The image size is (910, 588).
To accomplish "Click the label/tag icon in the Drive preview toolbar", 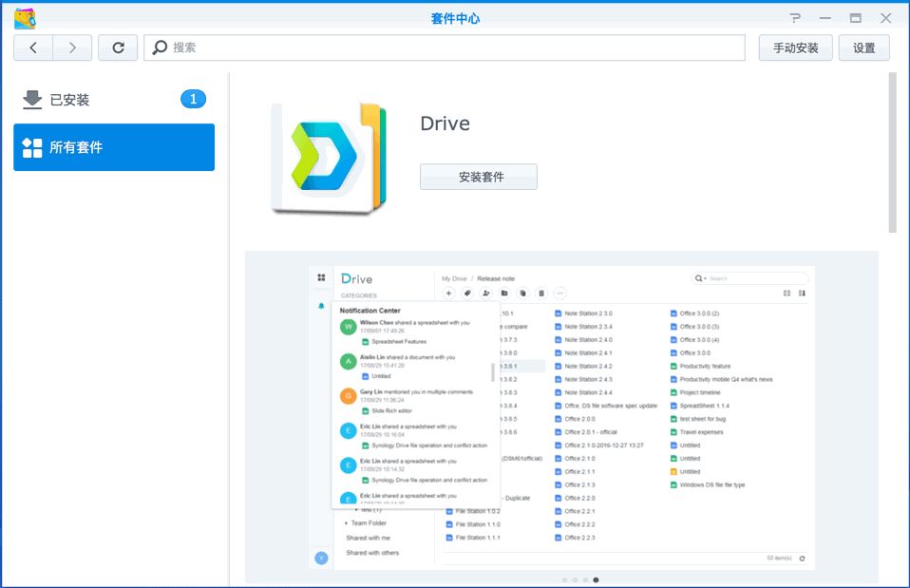I will coord(465,293).
